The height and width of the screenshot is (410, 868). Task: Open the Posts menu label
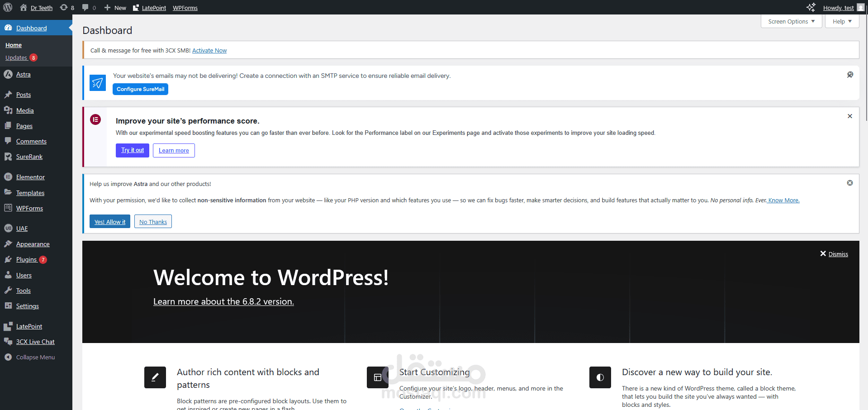point(24,95)
